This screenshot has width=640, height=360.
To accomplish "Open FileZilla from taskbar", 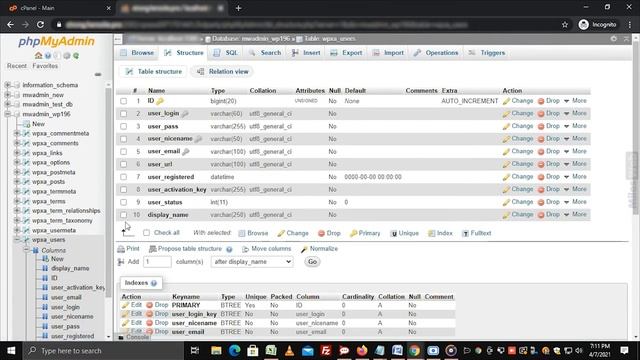I will coord(326,351).
